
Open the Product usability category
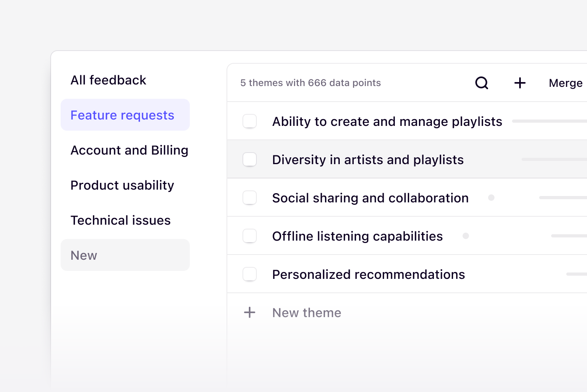pyautogui.click(x=122, y=185)
